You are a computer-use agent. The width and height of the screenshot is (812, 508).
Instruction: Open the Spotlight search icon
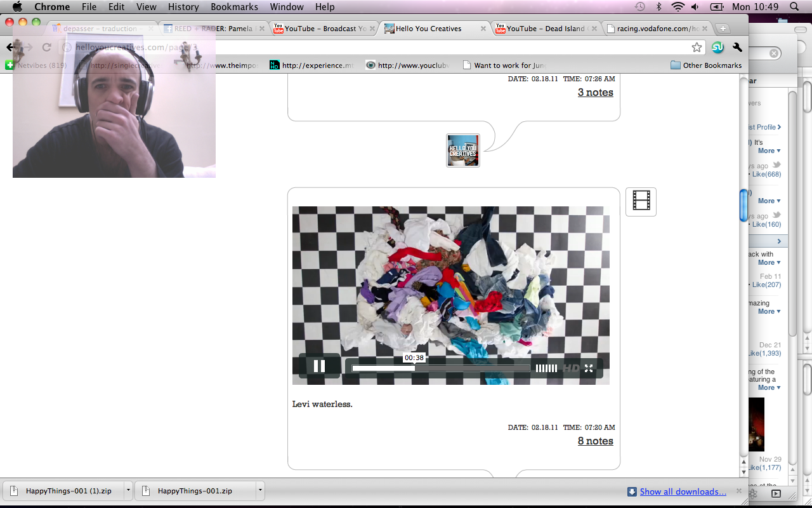[x=794, y=7]
